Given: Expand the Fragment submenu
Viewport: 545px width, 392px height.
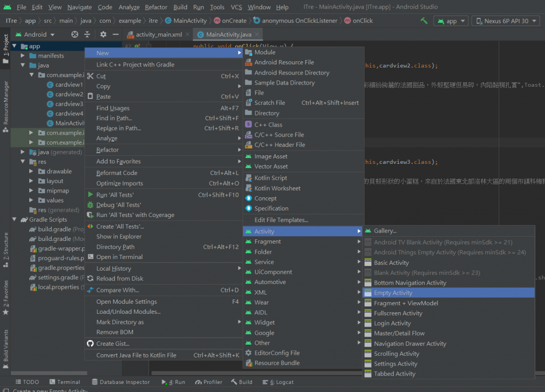Looking at the screenshot, I should coord(303,241).
